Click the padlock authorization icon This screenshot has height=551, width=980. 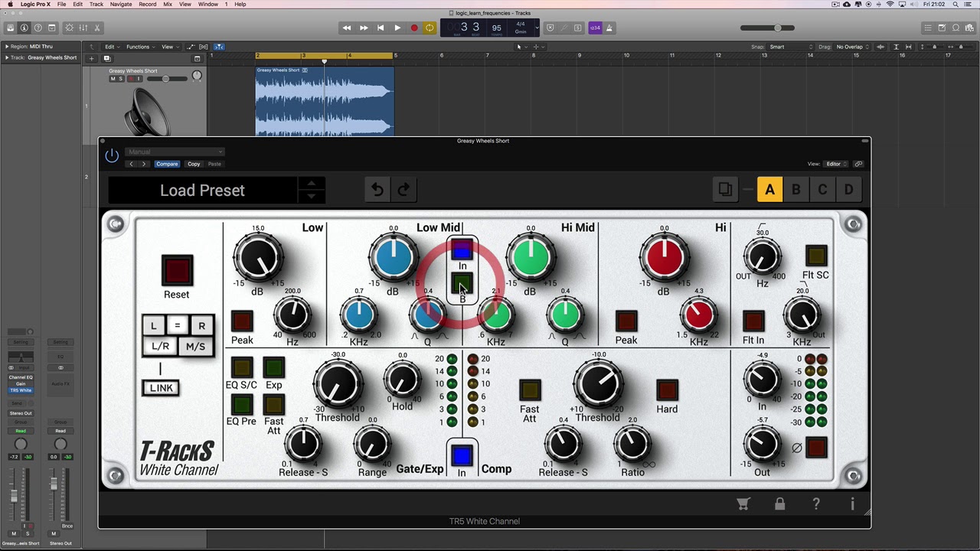(x=779, y=504)
